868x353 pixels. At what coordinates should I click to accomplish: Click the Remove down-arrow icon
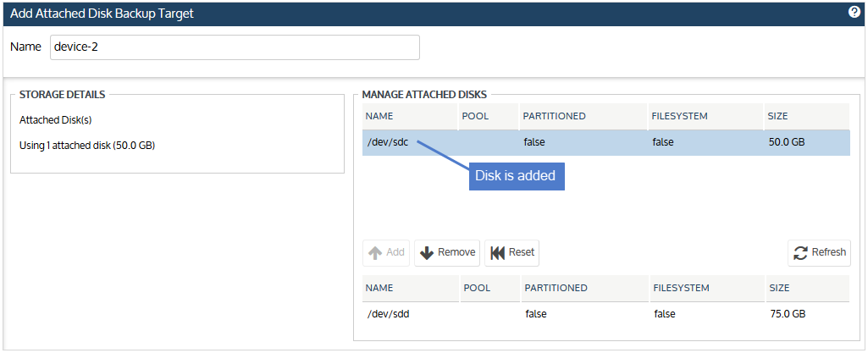[426, 253]
